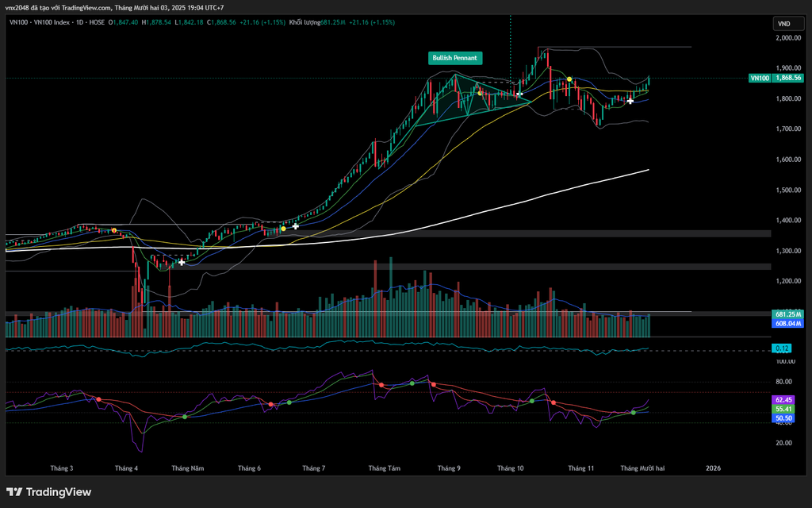
Task: Click the purple RSI value 62.45
Action: click(783, 400)
